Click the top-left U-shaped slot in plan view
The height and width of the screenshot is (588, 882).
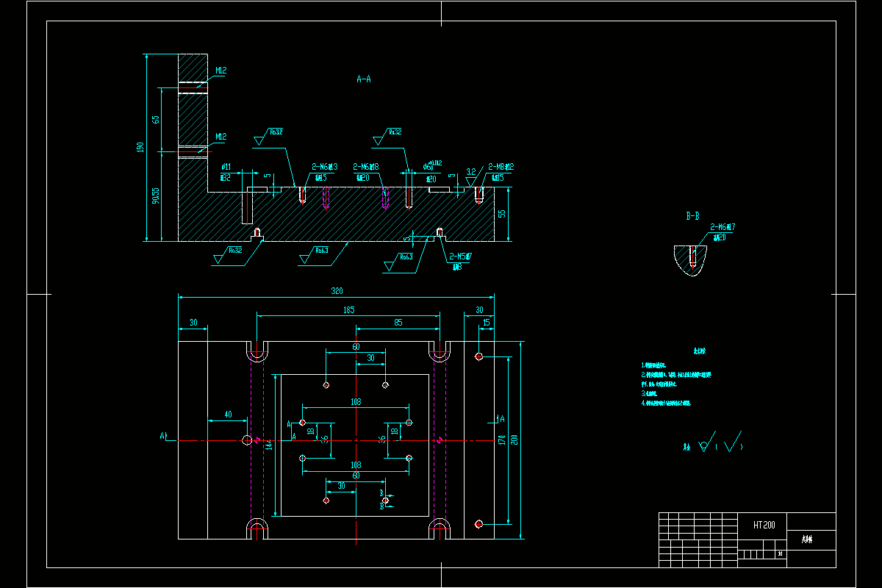256,350
